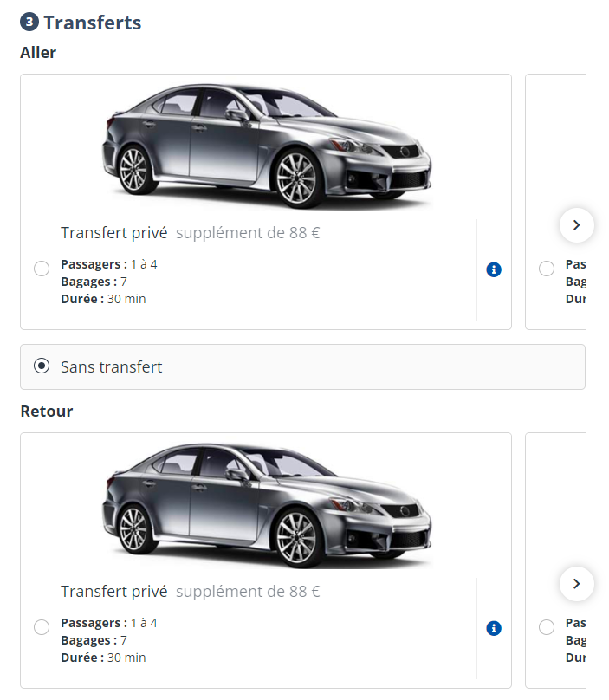Click the Transferts section heading
Image resolution: width=609 pixels, height=700 pixels.
pos(92,23)
